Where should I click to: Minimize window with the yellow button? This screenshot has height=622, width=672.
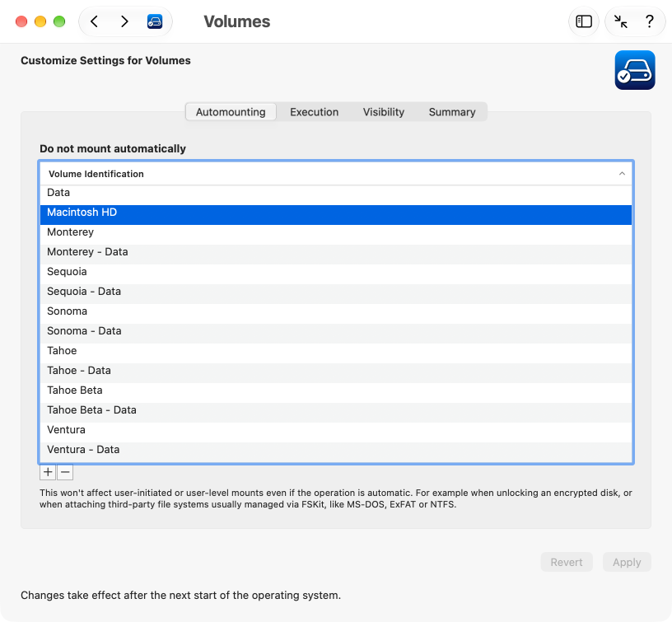tap(40, 21)
